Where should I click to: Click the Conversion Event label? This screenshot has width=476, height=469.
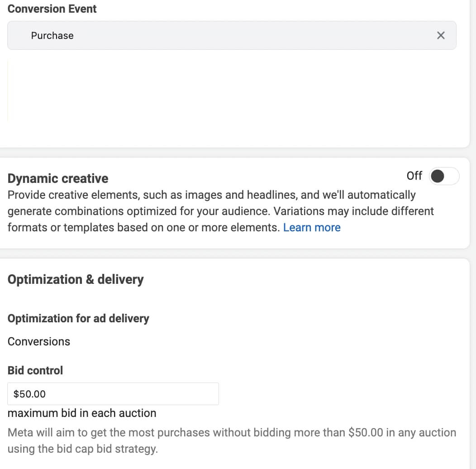[x=52, y=9]
